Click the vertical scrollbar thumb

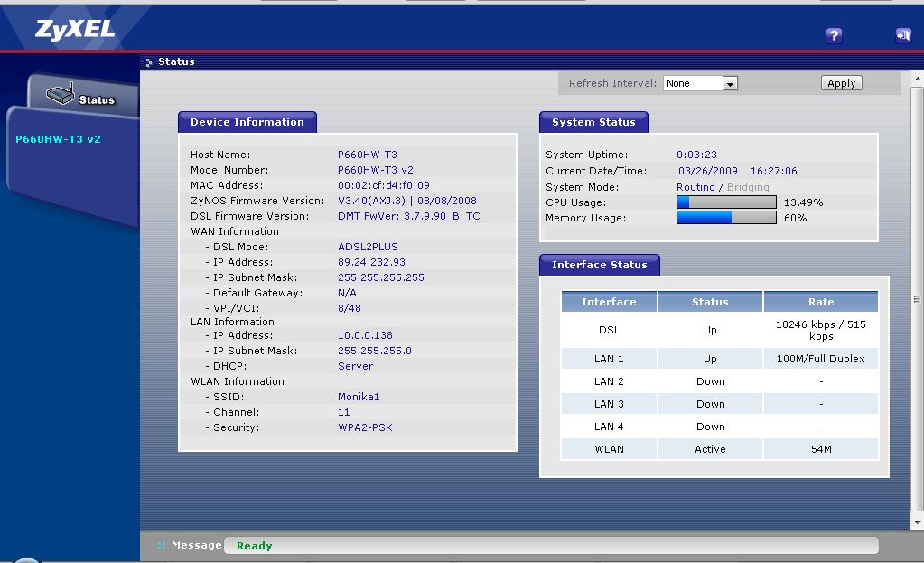pos(917,299)
